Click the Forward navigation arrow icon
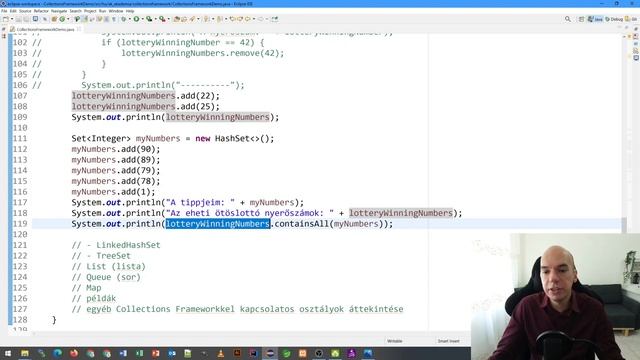This screenshot has height=360, width=640. pyautogui.click(x=260, y=19)
